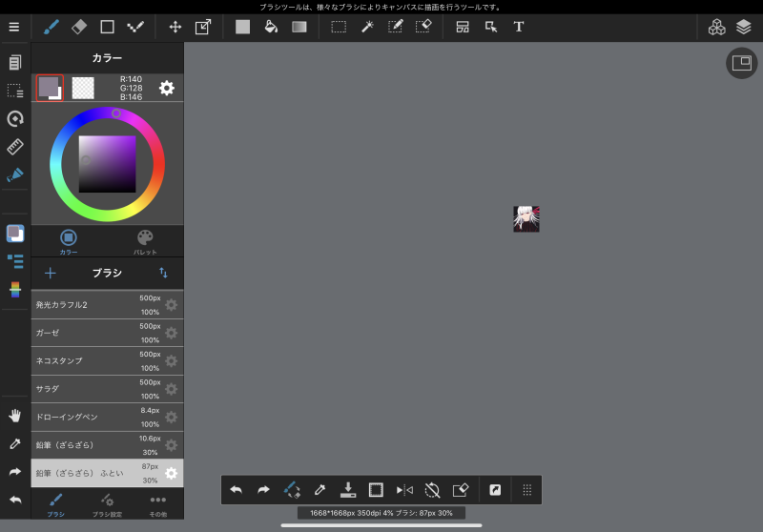Add a new brush with plus button
Viewport: 763px width, 532px height.
[x=51, y=273]
